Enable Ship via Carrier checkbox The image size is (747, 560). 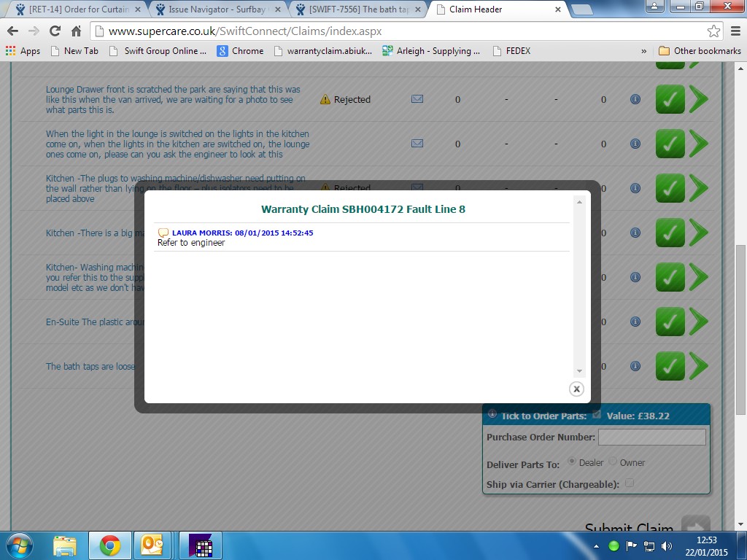point(630,483)
